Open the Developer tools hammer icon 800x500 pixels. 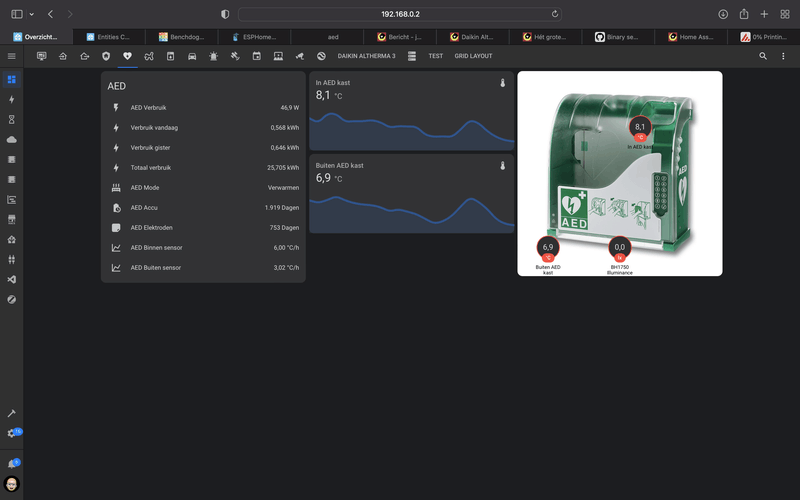click(11, 413)
